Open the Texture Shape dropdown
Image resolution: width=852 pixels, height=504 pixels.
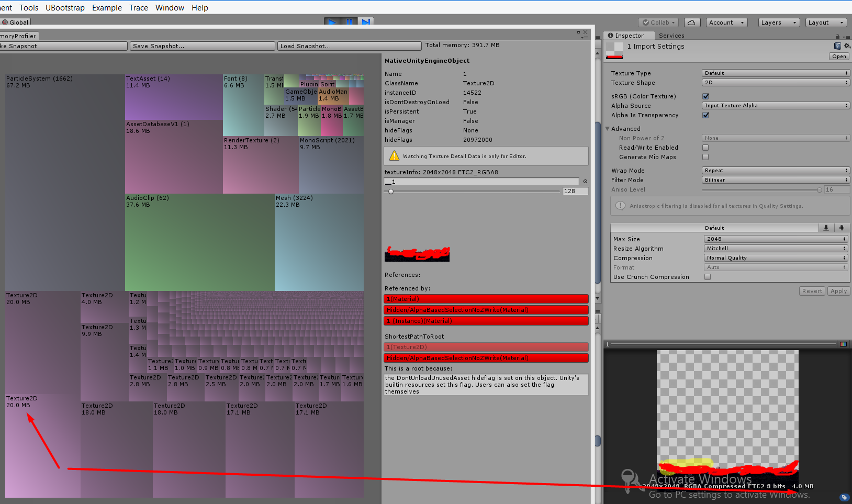point(776,83)
